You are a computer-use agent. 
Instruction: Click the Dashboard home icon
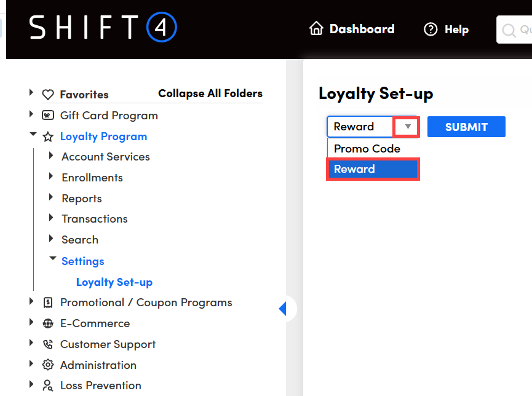[x=316, y=29]
